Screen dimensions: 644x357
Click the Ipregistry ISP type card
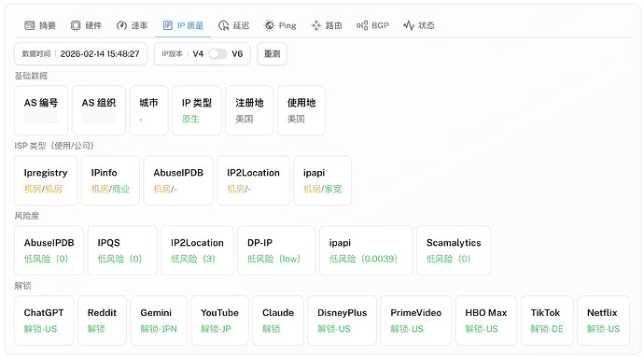click(46, 180)
